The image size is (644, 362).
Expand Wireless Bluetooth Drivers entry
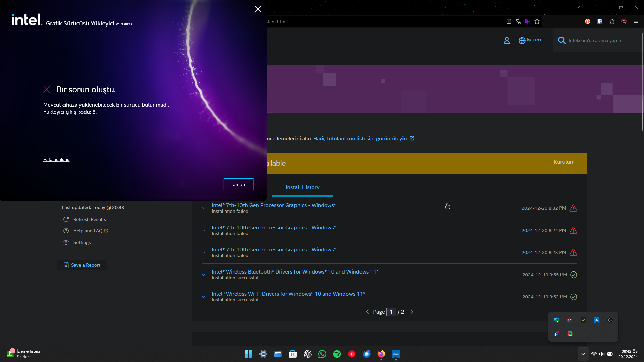[204, 275]
